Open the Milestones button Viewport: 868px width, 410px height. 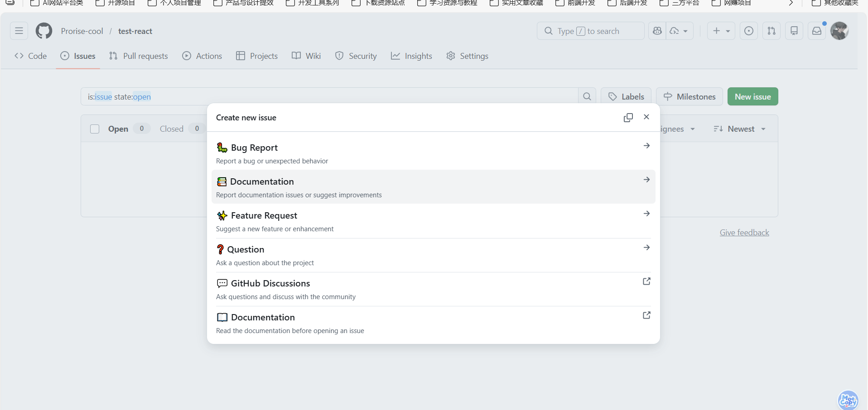[x=689, y=96]
